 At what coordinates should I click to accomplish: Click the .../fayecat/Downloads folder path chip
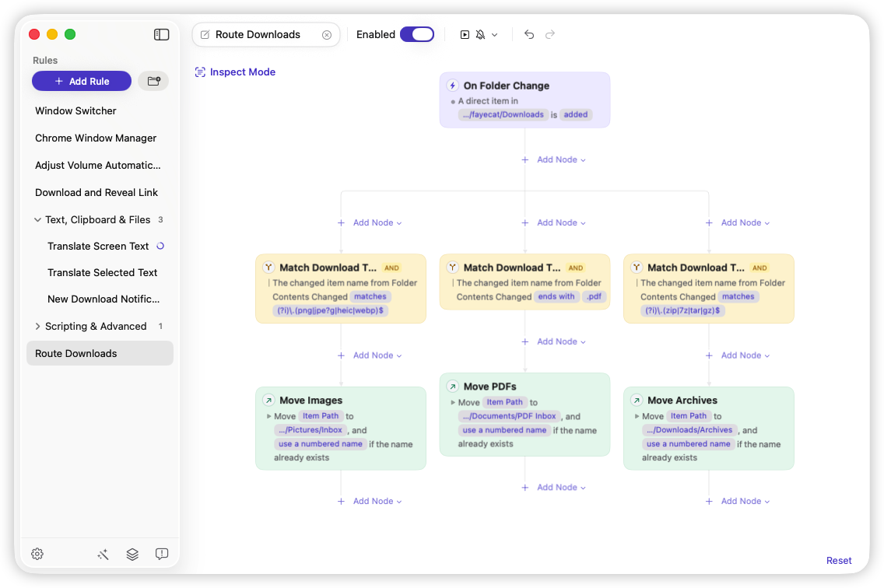tap(503, 115)
